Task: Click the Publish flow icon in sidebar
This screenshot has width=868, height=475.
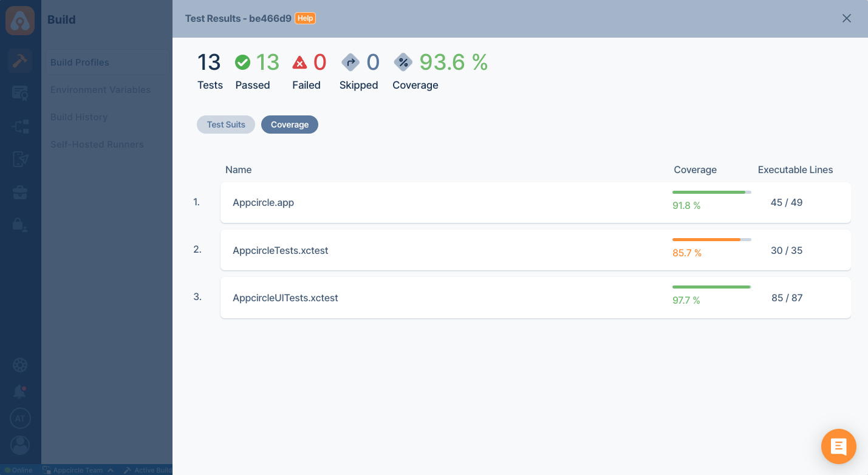Action: point(20,126)
